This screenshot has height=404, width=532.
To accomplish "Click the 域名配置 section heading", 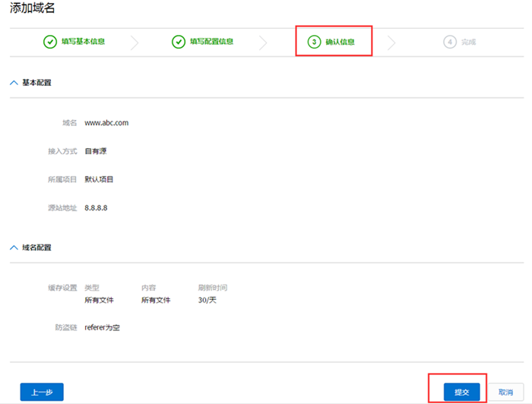I will [x=36, y=248].
